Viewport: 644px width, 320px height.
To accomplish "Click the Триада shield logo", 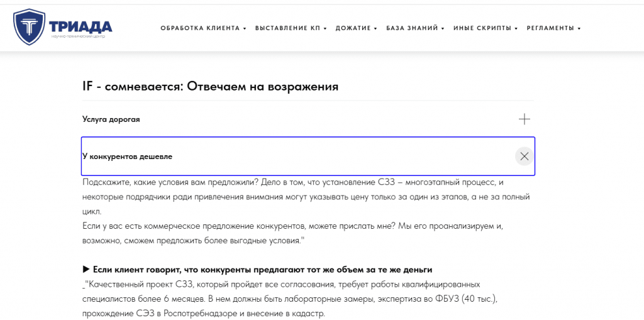I will pos(29,27).
